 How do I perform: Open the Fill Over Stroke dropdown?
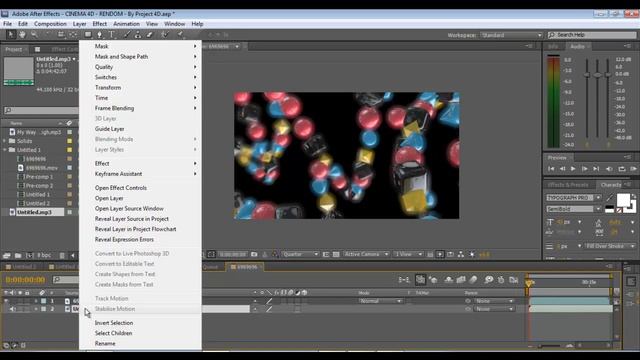pos(610,246)
